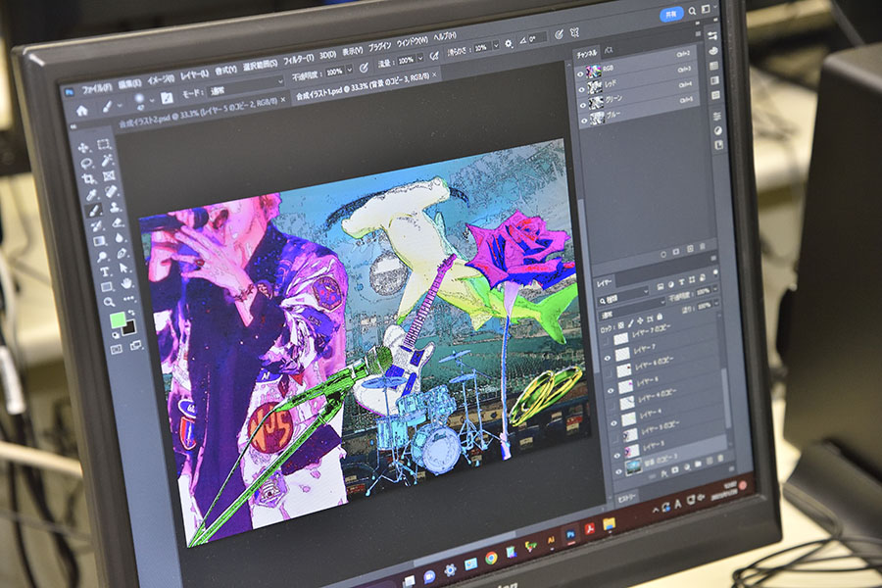Select the Horizontal Type tool

pos(105,272)
